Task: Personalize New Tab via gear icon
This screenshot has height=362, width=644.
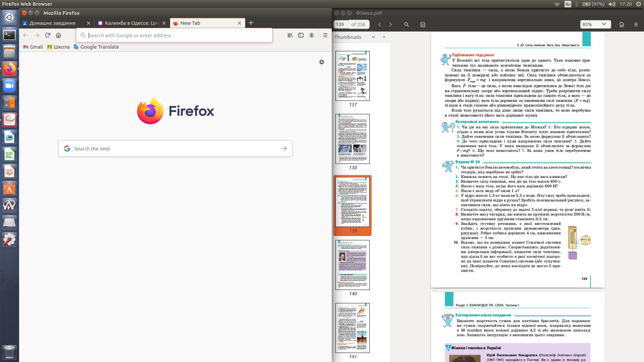Action: click(x=321, y=62)
